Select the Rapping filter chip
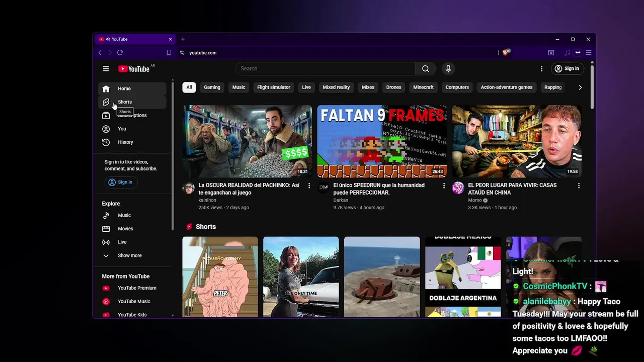Viewport: 644px width, 362px height. [553, 87]
